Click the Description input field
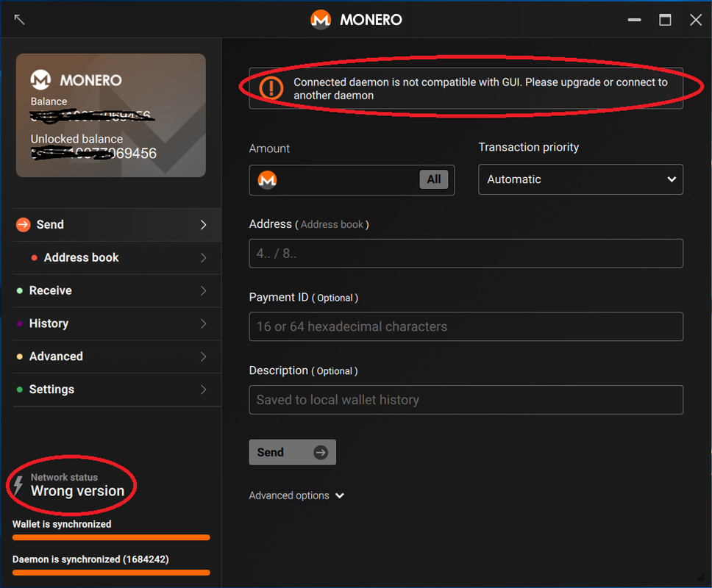Viewport: 712px width, 588px height. [x=466, y=400]
